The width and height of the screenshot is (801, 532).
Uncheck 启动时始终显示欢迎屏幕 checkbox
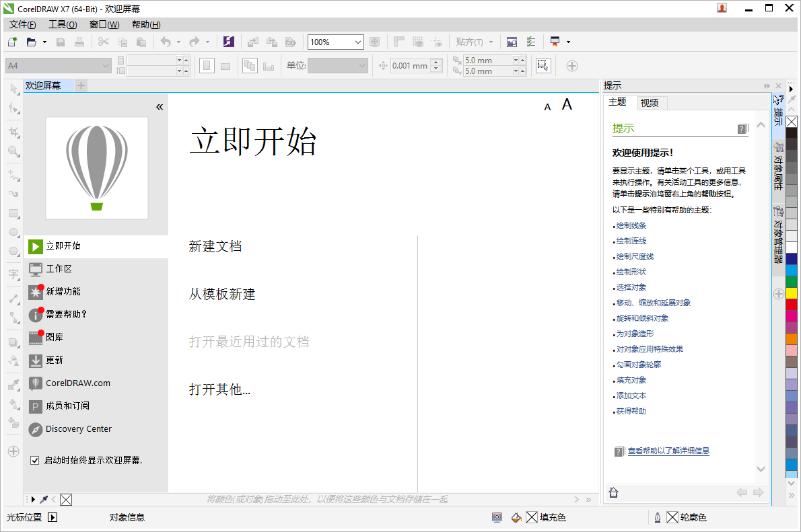(x=35, y=461)
